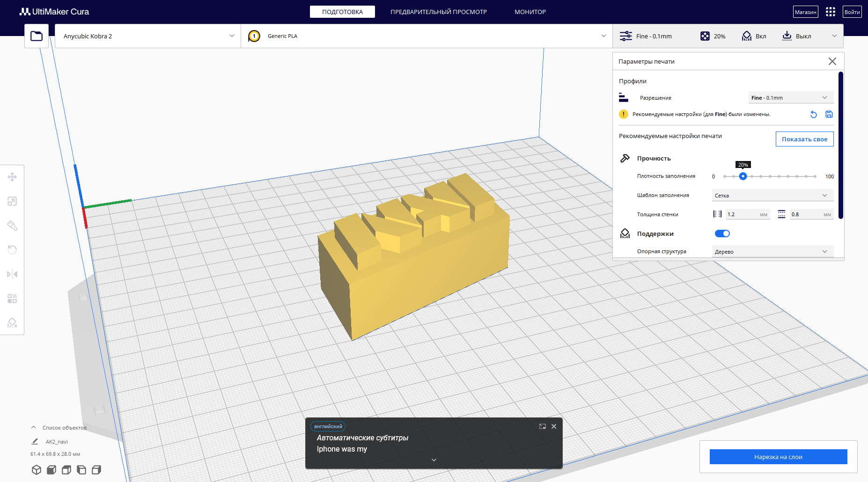Open the Магазин marketplace button
The height and width of the screenshot is (482, 868).
click(806, 12)
